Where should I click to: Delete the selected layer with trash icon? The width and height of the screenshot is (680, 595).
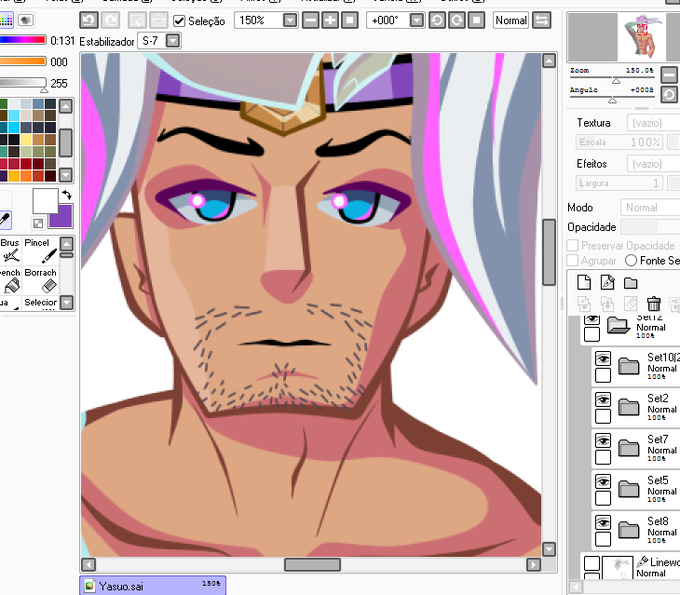tap(654, 304)
